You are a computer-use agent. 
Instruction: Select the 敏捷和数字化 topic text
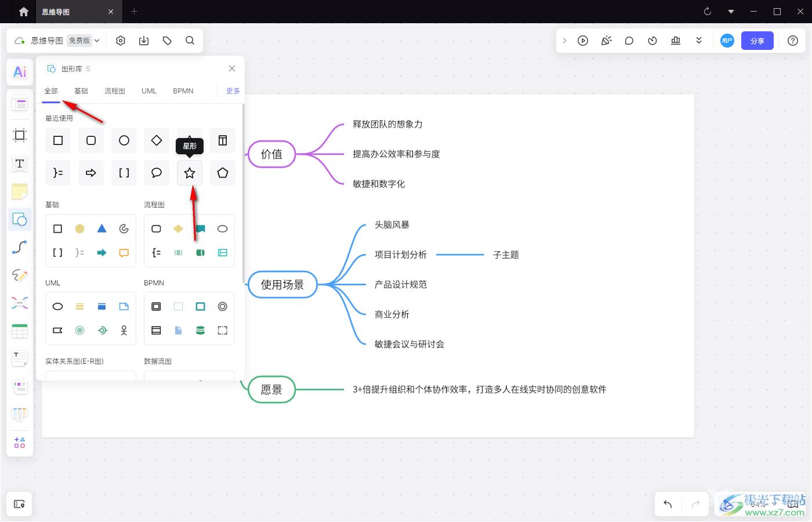[x=379, y=184]
